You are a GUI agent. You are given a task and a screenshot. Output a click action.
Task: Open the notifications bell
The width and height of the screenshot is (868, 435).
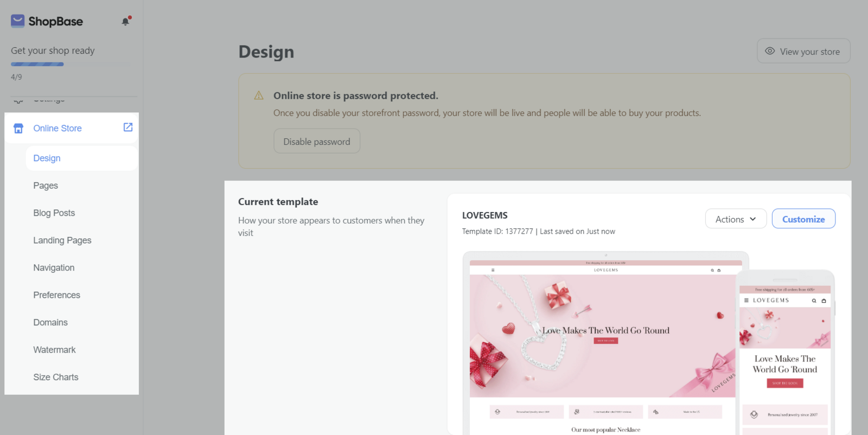point(126,21)
